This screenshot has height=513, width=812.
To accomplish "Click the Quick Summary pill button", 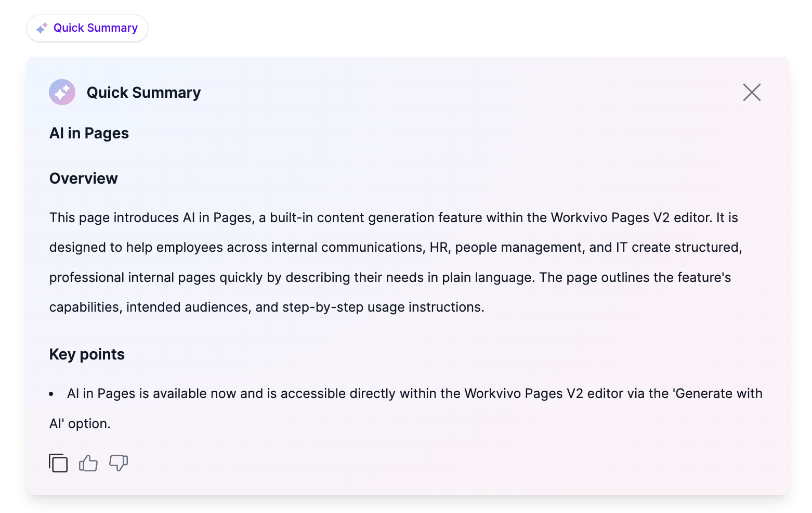I will (87, 28).
